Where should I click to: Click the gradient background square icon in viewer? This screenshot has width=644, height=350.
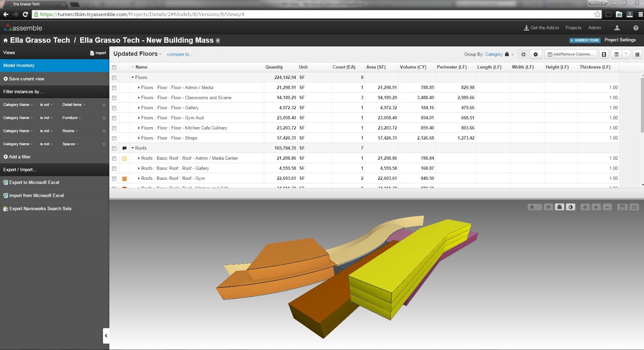(622, 207)
